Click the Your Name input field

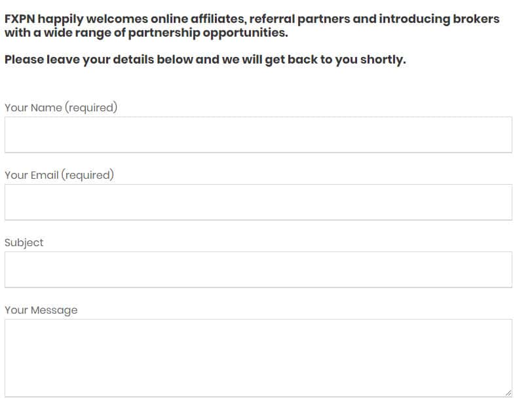(258, 135)
